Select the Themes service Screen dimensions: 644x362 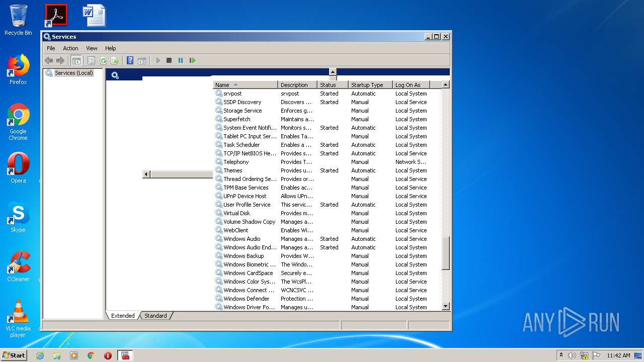click(327, 170)
